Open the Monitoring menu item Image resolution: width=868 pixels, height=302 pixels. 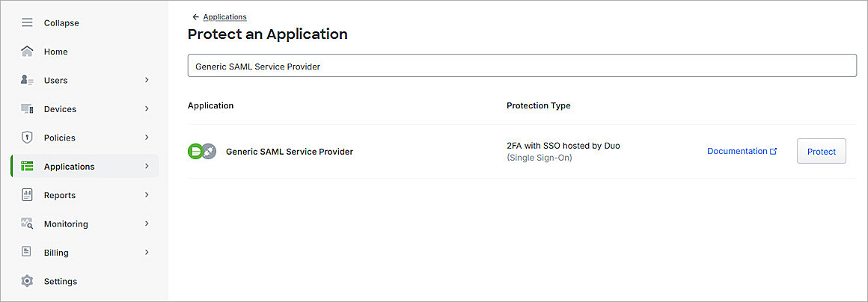tap(66, 224)
